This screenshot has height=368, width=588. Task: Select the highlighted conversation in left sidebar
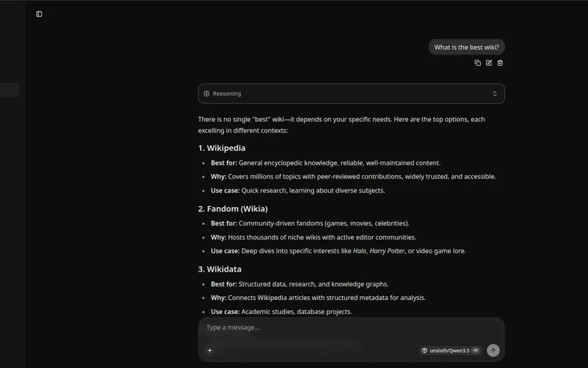[x=9, y=90]
